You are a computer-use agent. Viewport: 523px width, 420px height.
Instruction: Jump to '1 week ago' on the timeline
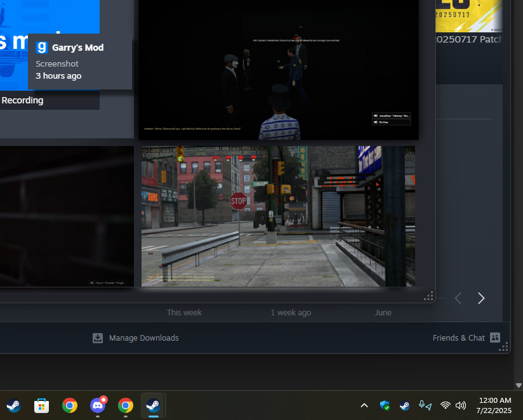point(291,313)
